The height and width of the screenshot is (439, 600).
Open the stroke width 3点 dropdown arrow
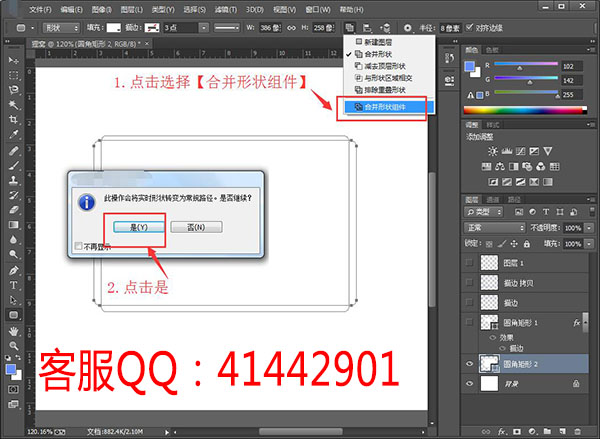tap(204, 28)
